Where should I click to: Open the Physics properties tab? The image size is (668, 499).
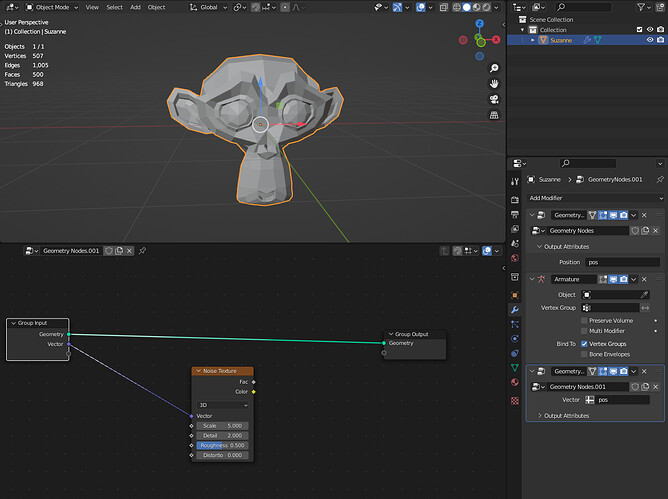515,339
